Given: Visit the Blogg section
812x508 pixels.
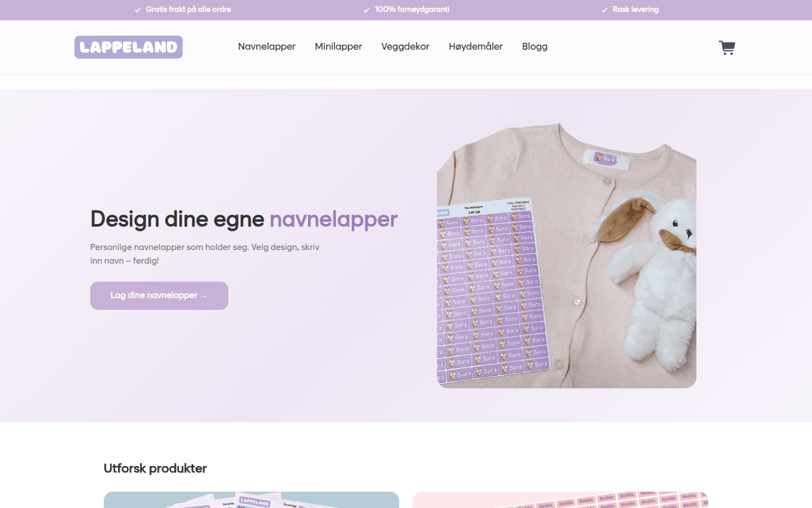Looking at the screenshot, I should 535,47.
